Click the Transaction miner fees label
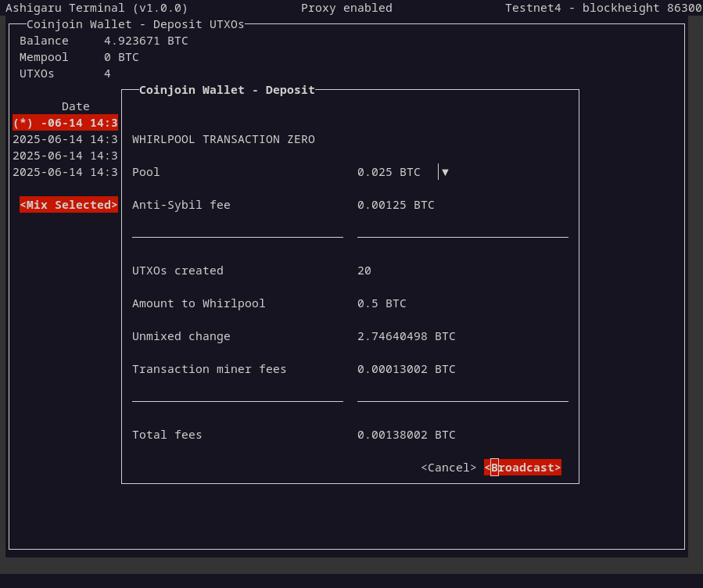Viewport: 703px width, 588px height. (x=209, y=369)
